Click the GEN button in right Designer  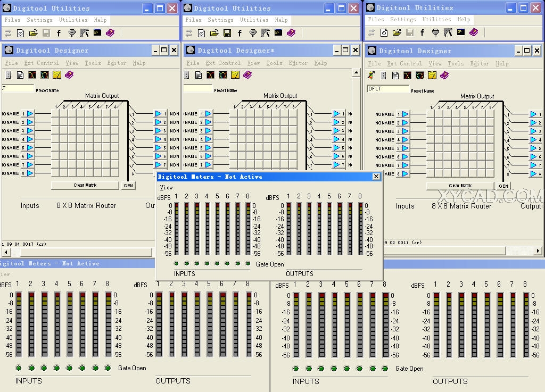[x=503, y=186]
